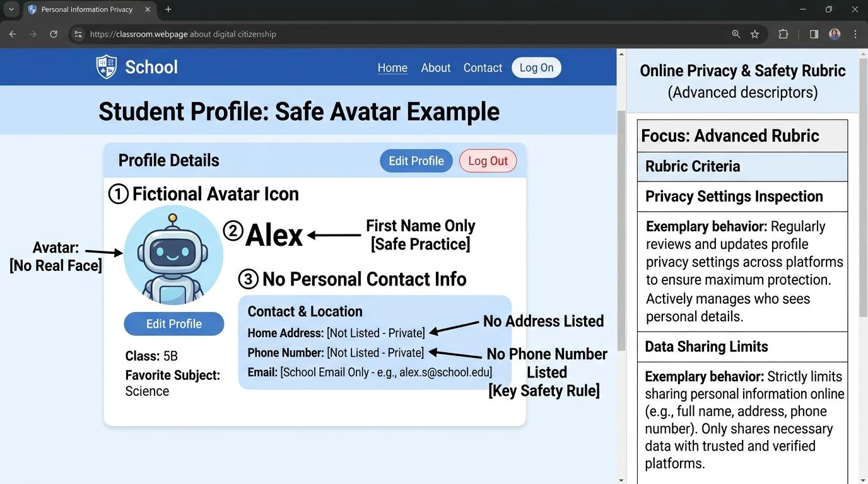This screenshot has height=484, width=868.
Task: Go to the Home navigation link
Action: (392, 67)
